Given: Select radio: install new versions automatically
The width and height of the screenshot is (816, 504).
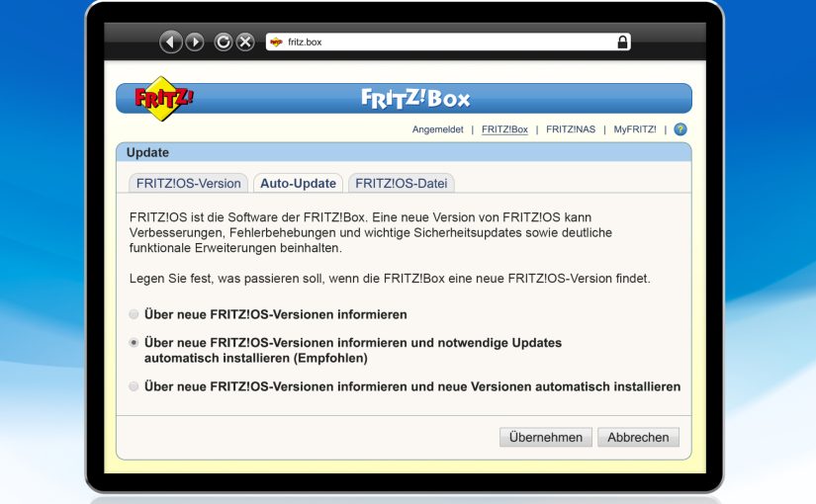Looking at the screenshot, I should pos(134,386).
